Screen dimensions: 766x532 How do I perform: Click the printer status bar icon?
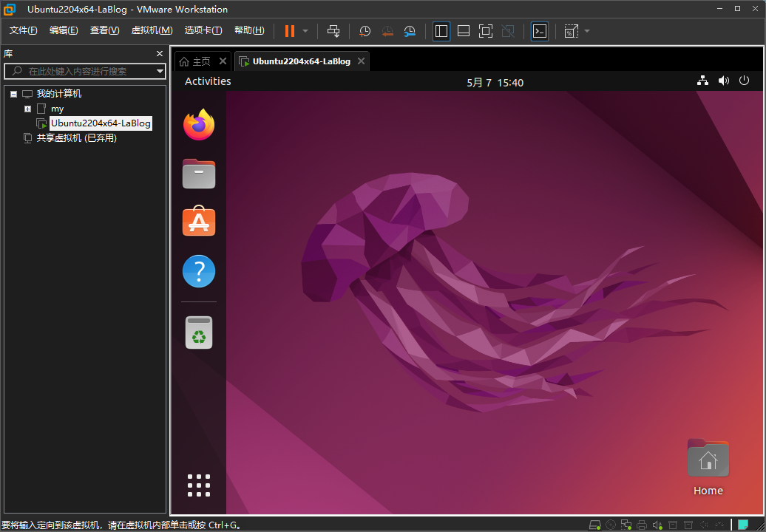pyautogui.click(x=642, y=525)
